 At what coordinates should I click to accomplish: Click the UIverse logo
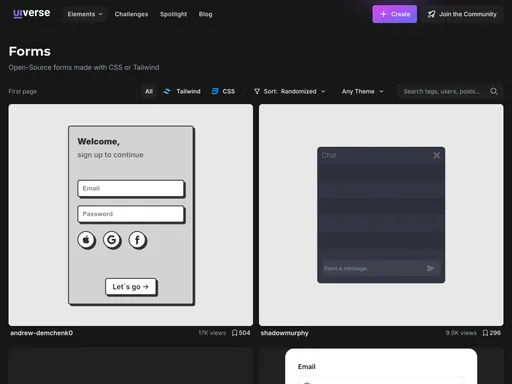(x=32, y=13)
